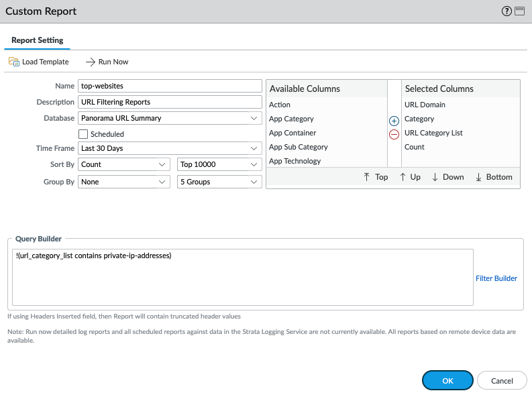Click the Load Template icon

(x=14, y=62)
